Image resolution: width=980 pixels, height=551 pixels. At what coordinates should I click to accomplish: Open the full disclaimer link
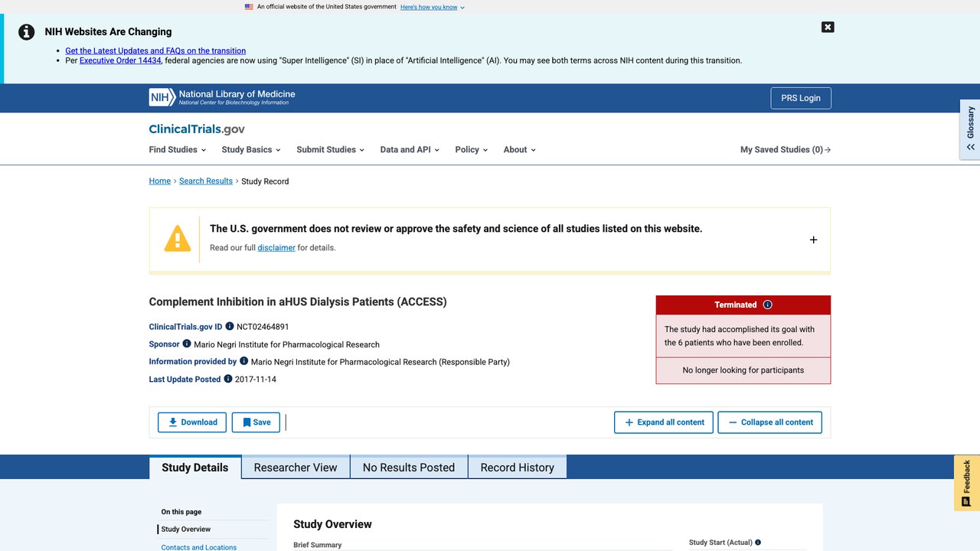click(276, 248)
